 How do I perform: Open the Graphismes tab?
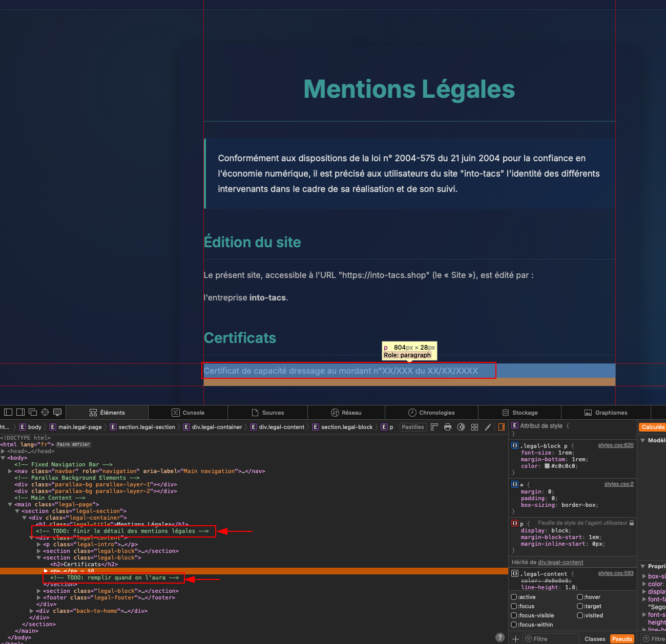[606, 413]
